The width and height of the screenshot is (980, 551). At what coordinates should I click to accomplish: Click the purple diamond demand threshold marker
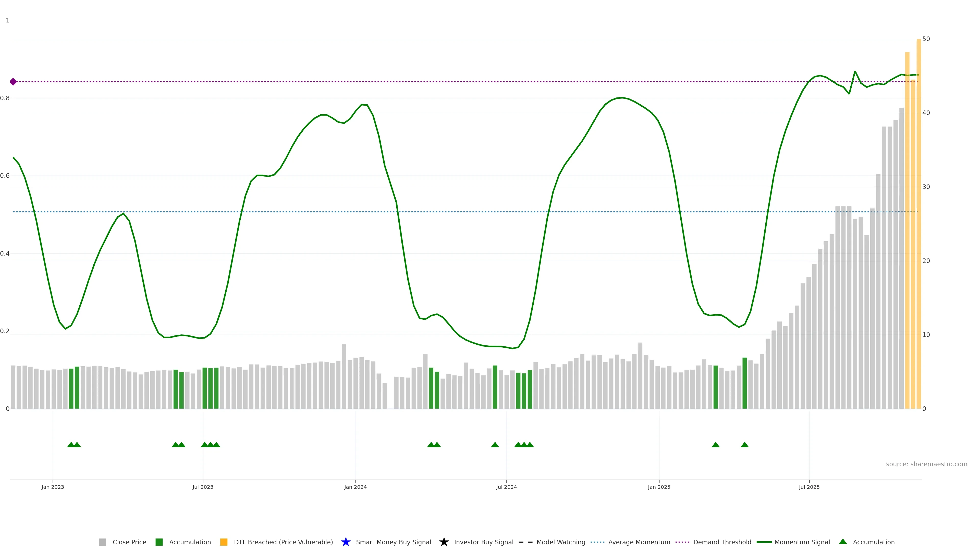click(13, 82)
